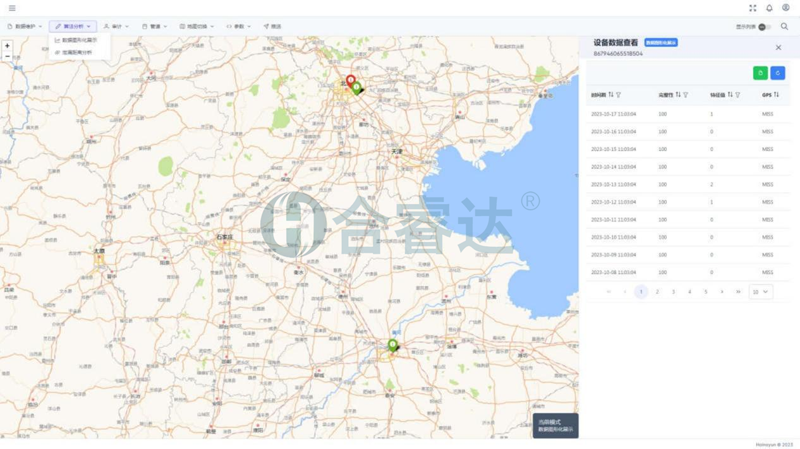The image size is (800, 449).
Task: Sort the 时间 column
Action: point(611,95)
